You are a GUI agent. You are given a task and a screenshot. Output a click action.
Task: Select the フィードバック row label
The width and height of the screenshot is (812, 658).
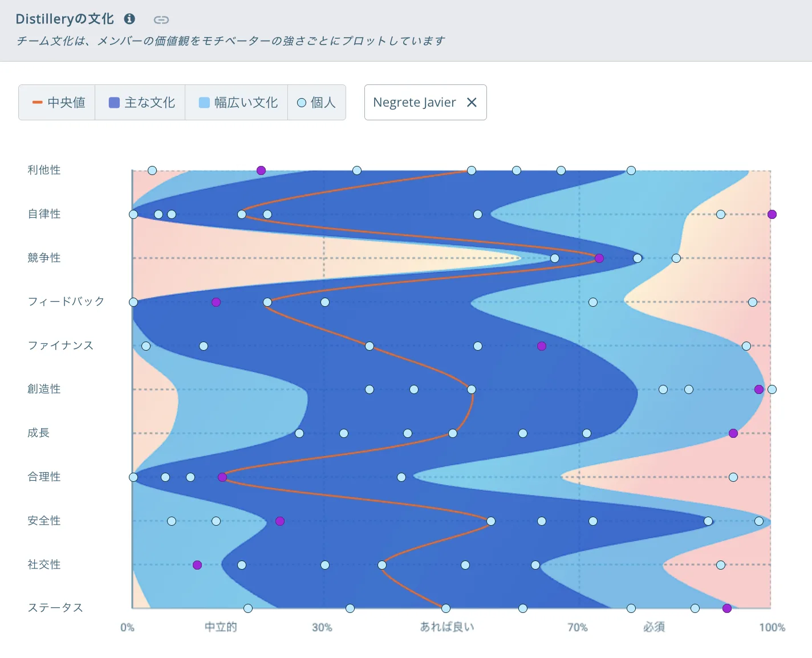66,301
